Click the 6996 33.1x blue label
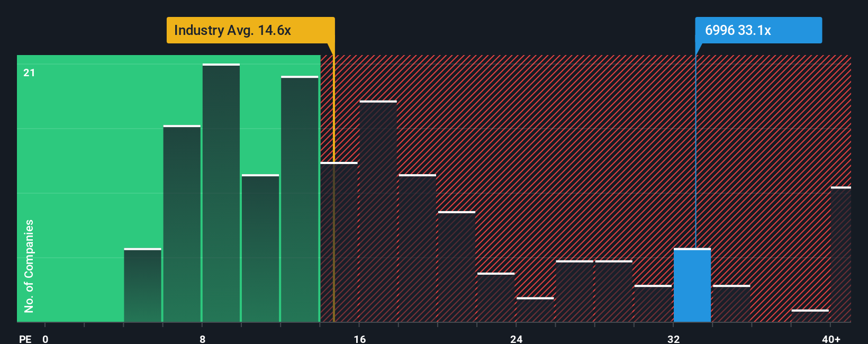This screenshot has height=344, width=868. click(758, 30)
